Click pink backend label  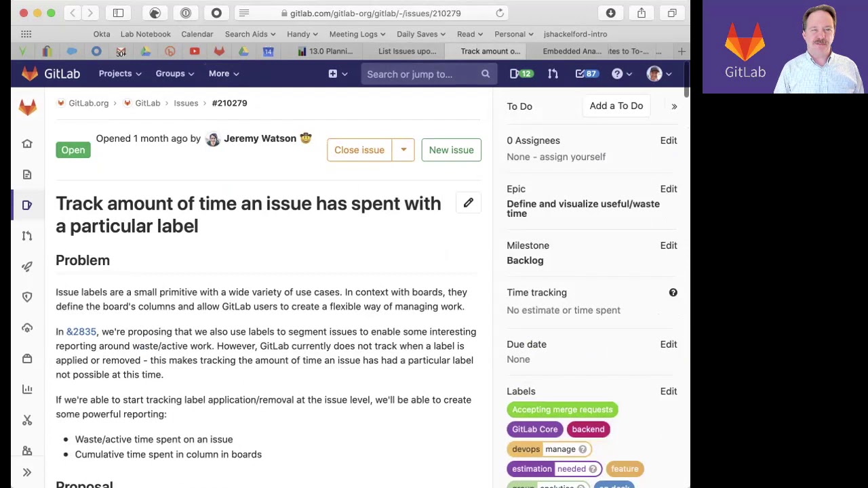click(x=588, y=429)
